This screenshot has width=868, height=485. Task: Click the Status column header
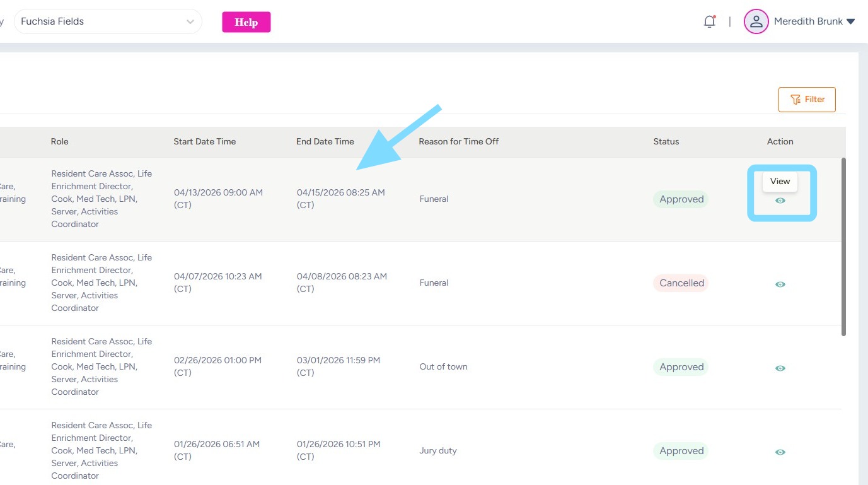[x=666, y=142]
